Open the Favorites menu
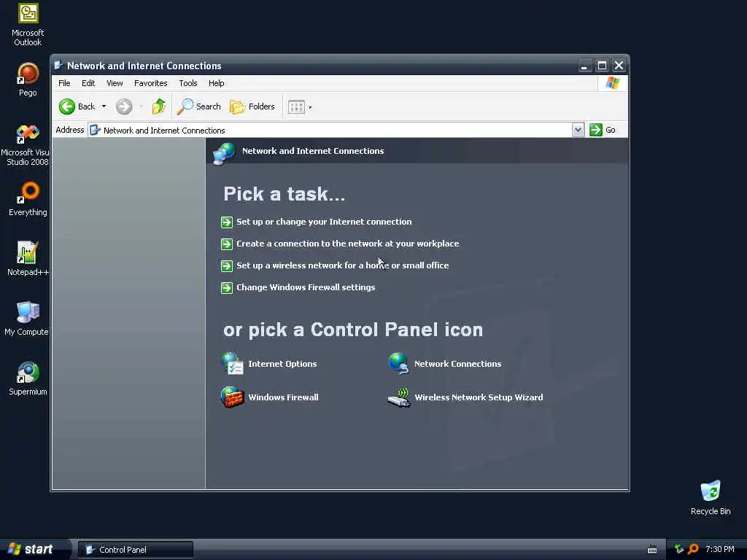This screenshot has width=747, height=560. point(150,83)
